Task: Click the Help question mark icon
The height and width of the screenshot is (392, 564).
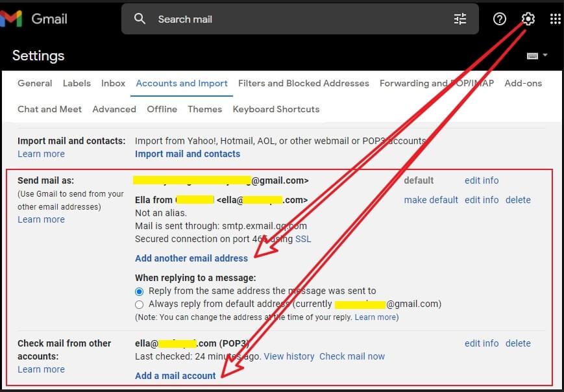Action: (500, 19)
